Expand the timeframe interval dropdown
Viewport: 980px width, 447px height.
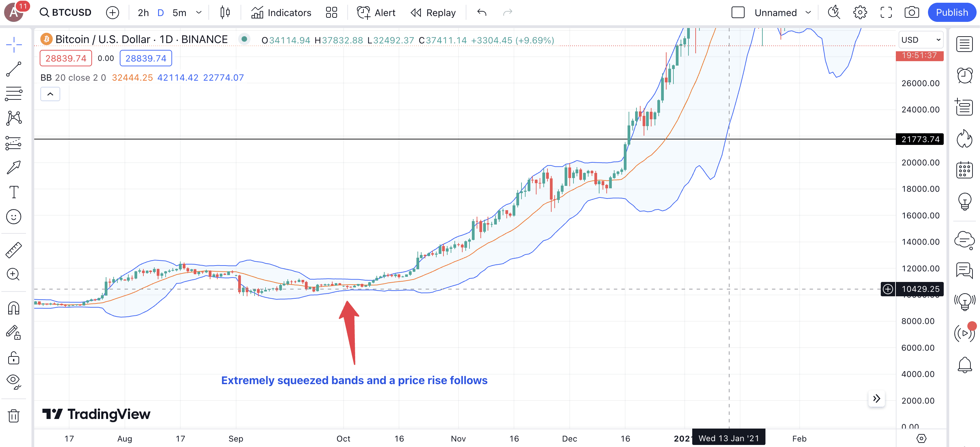[198, 13]
